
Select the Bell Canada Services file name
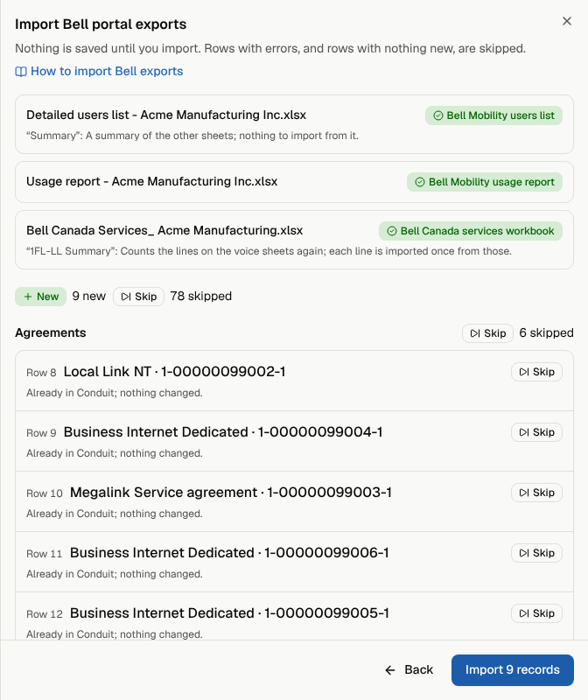(164, 230)
